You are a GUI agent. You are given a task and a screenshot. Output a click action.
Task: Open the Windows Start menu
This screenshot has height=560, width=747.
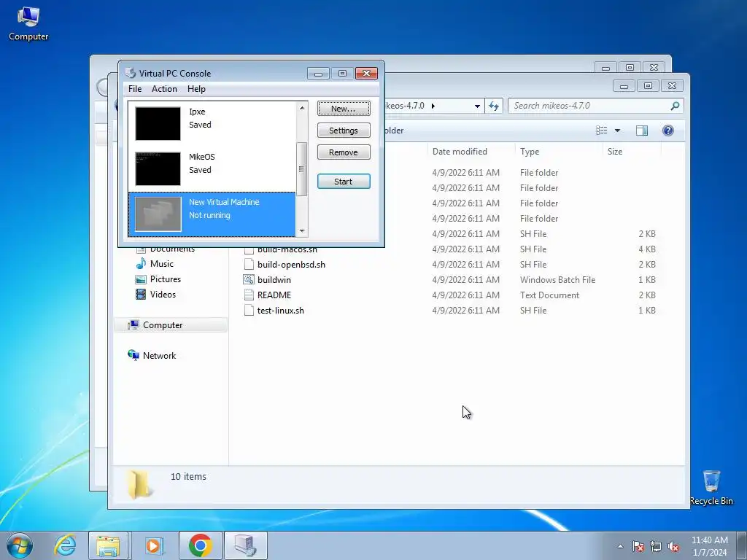(20, 545)
